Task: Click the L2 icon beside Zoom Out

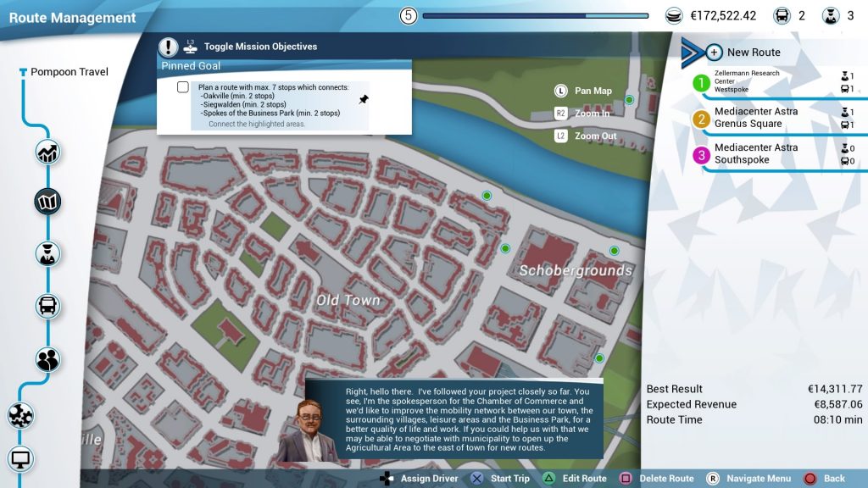Action: (x=561, y=136)
